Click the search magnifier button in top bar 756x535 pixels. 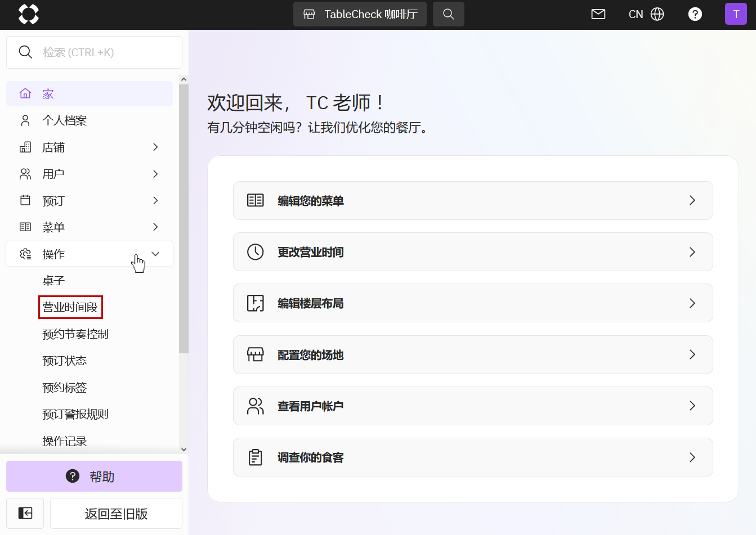(449, 14)
